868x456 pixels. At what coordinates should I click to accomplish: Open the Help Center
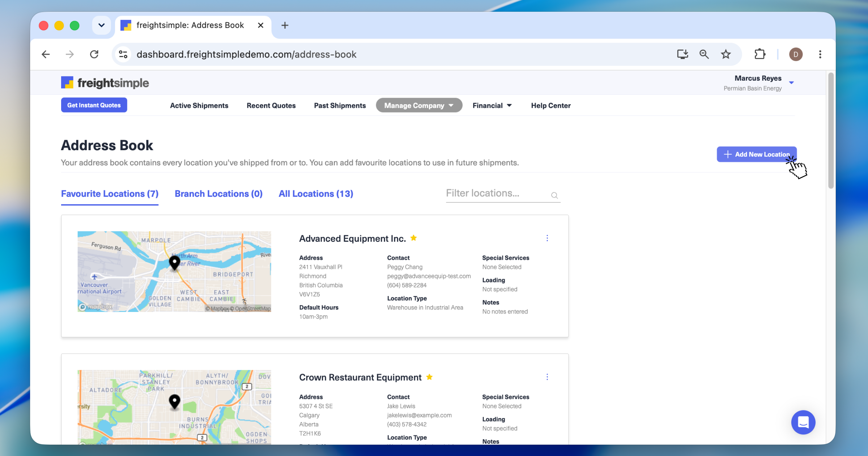point(550,106)
